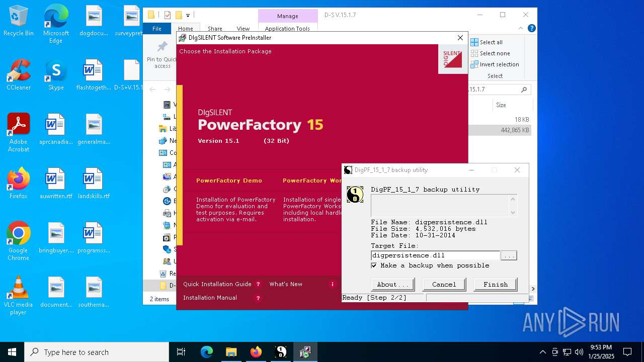Screen dimensions: 644x362
Task: Click the PreInstaller taskbar icon
Action: 305,352
